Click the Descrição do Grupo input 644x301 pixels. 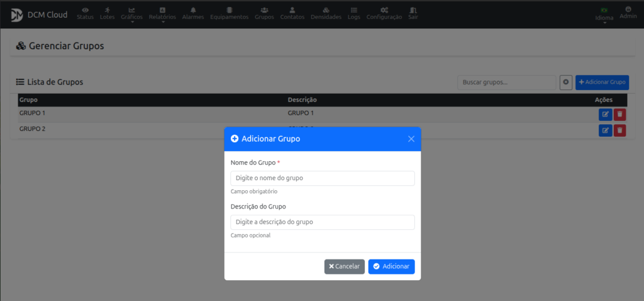[322, 222]
